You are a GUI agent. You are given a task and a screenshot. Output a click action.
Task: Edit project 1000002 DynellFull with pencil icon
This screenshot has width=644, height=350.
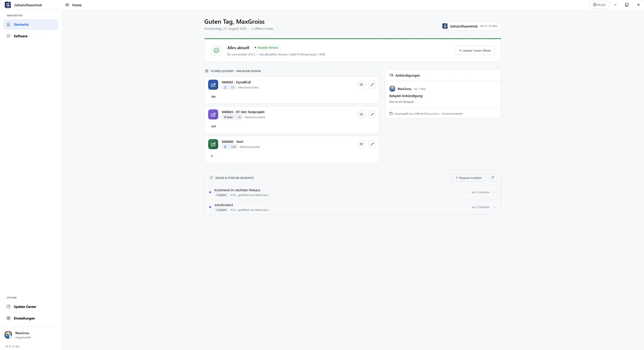372,85
